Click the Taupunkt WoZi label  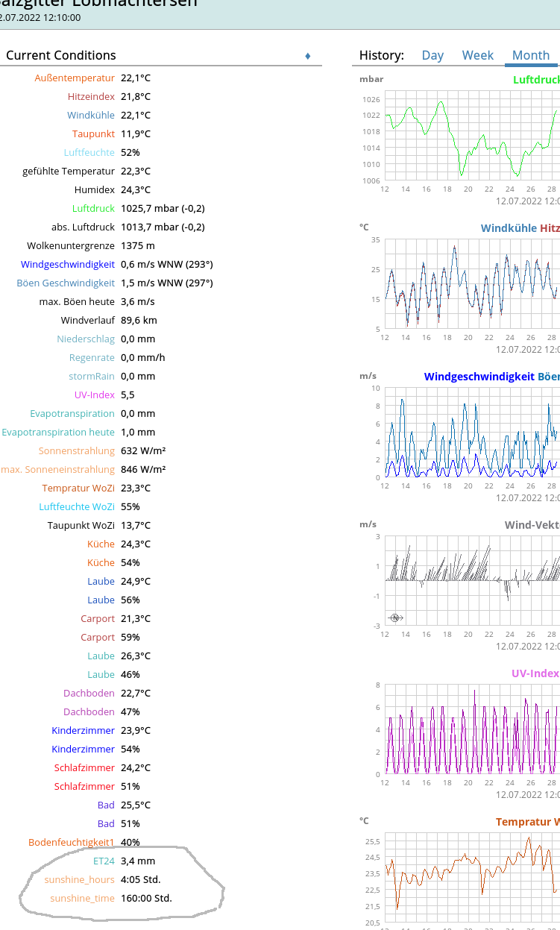(x=81, y=525)
